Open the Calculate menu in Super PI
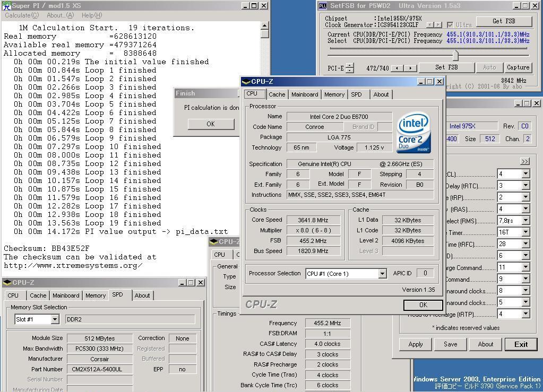 [21, 15]
